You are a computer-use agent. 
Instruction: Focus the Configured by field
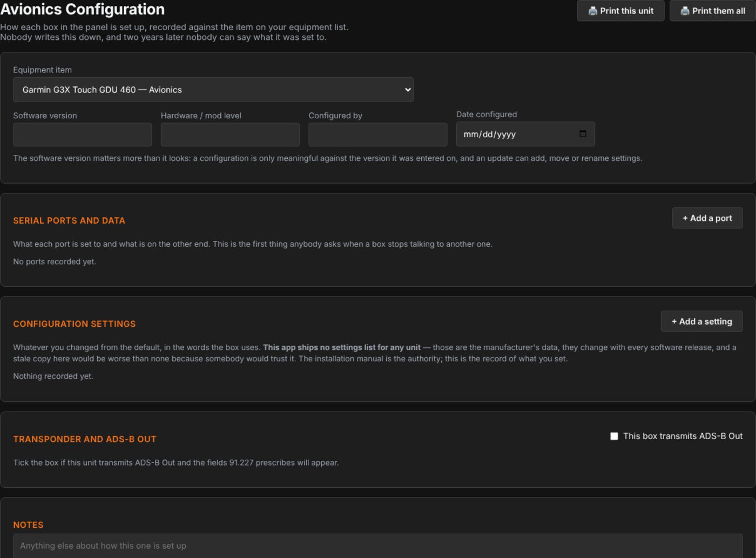378,135
